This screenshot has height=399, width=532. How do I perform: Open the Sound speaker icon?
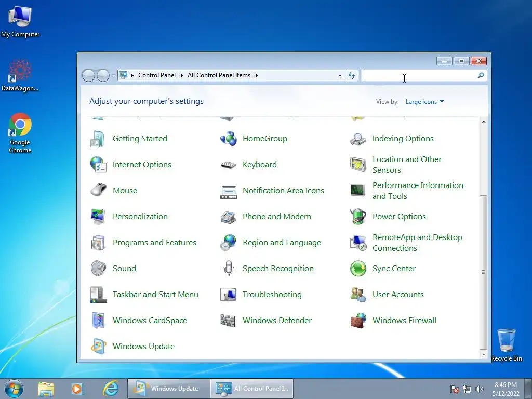(98, 269)
